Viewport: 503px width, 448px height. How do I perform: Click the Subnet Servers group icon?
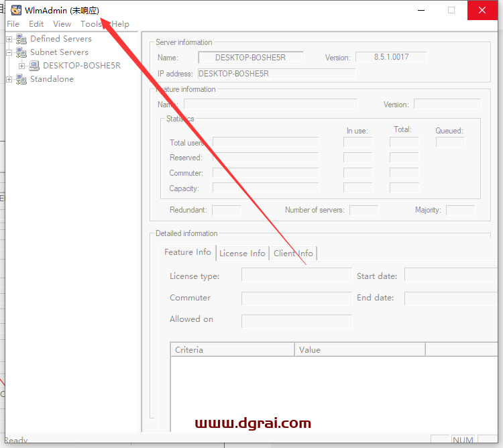(21, 52)
